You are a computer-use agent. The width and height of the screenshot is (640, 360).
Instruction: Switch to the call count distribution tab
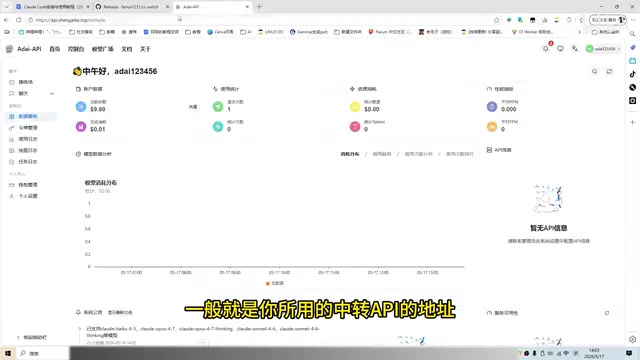point(418,154)
